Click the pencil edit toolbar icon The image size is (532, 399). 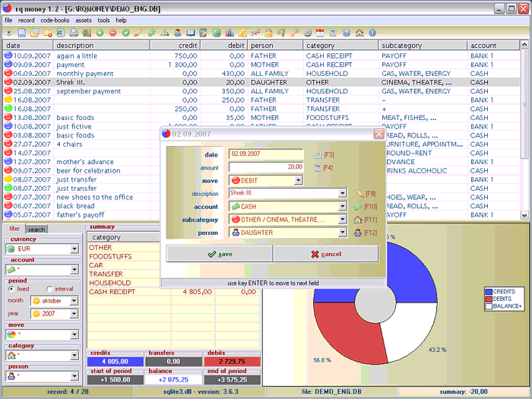click(138, 33)
